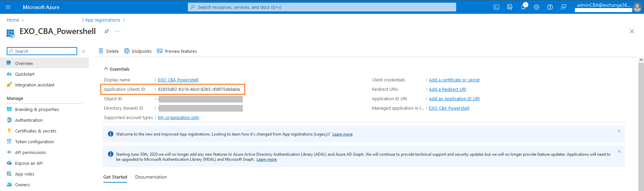Click Add a Redirect URI
644x191 pixels.
(447, 89)
